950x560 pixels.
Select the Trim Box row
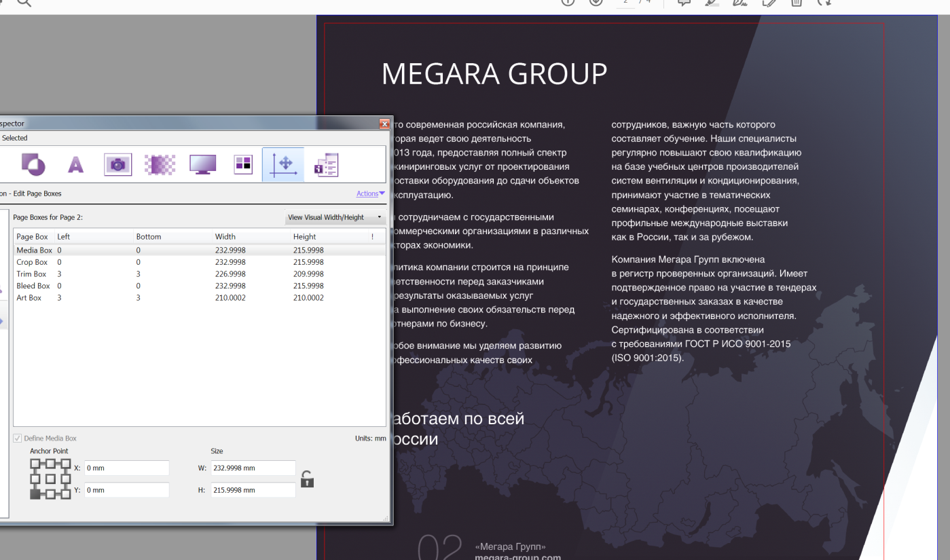(199, 274)
